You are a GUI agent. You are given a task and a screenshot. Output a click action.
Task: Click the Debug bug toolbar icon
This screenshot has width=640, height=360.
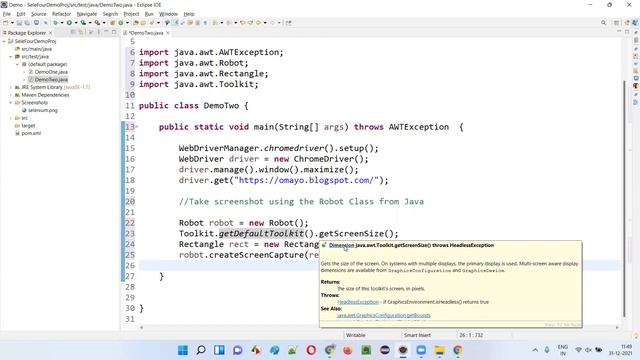(x=55, y=23)
